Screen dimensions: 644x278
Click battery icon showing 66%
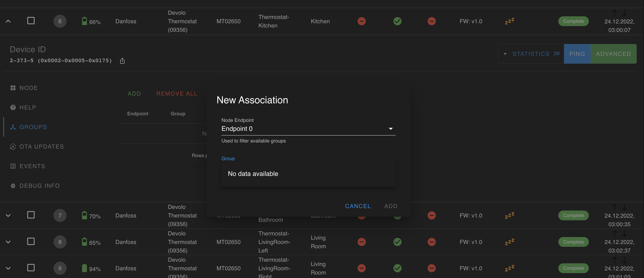84,21
